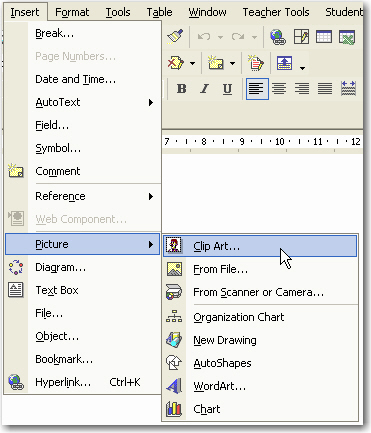Click the Insert Excel Worksheet icon
Viewport: 371px width, 433px height.
pyautogui.click(x=347, y=37)
